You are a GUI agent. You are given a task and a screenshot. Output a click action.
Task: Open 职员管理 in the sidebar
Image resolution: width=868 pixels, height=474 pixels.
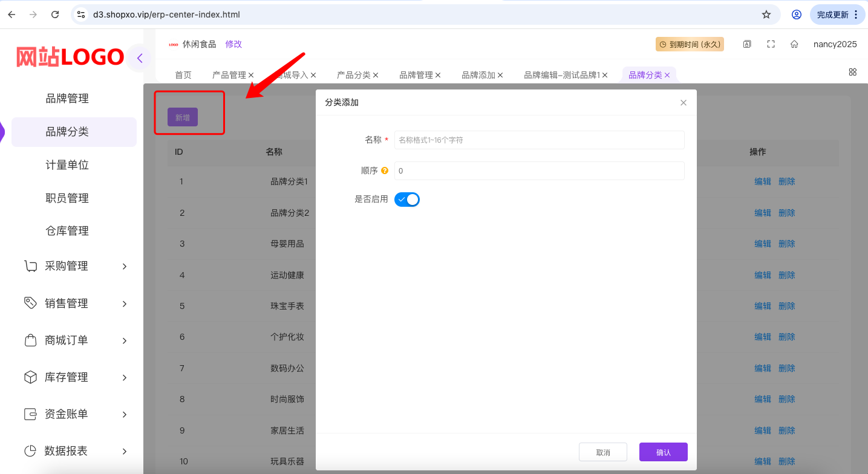tap(67, 198)
